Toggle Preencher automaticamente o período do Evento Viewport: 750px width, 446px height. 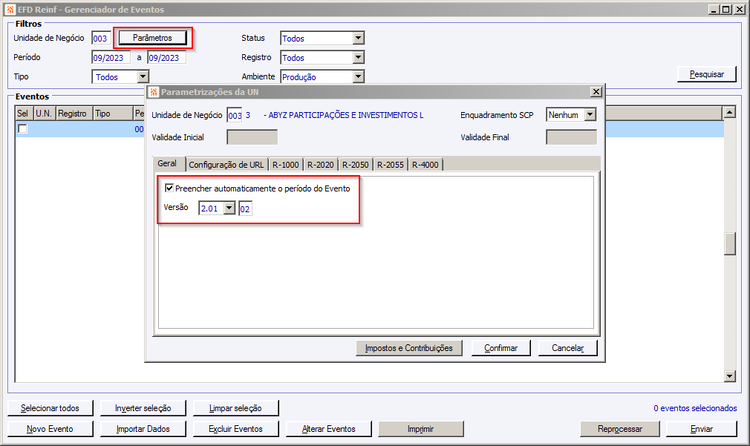[x=169, y=188]
